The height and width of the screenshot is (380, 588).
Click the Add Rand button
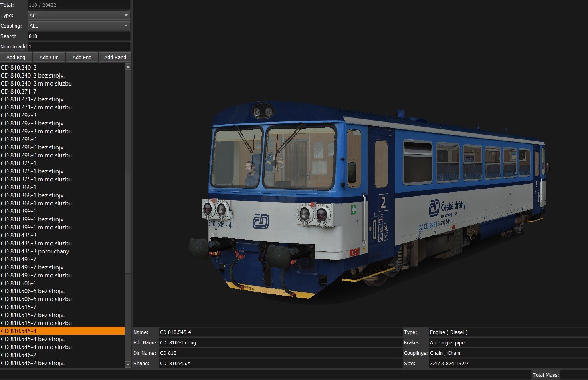click(x=115, y=57)
